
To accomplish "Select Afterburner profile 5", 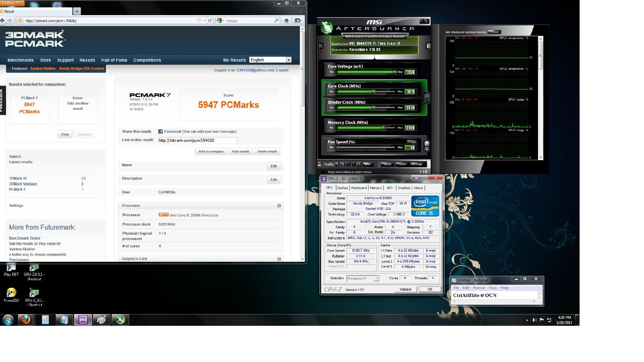I will (359, 165).
